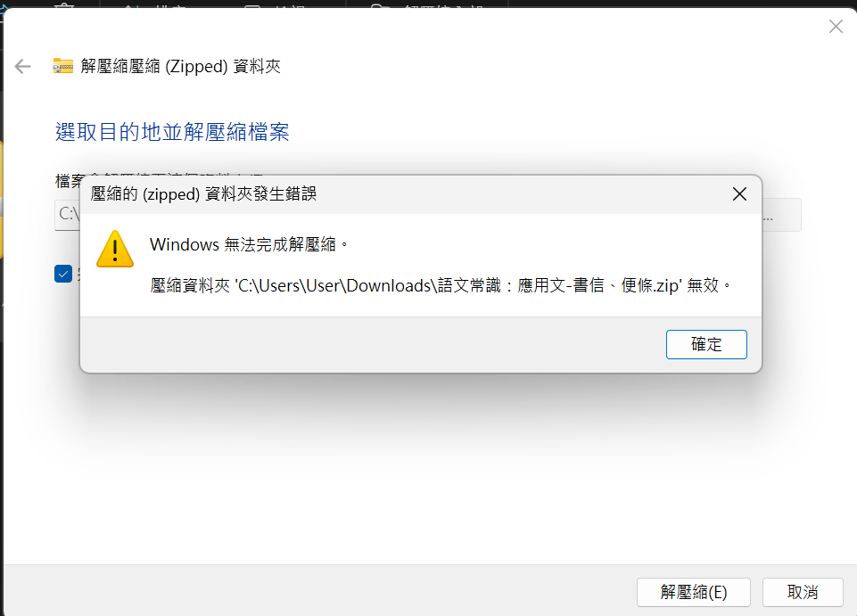Image resolution: width=857 pixels, height=616 pixels.
Task: Click the invalid .zip file path message
Action: (x=441, y=285)
